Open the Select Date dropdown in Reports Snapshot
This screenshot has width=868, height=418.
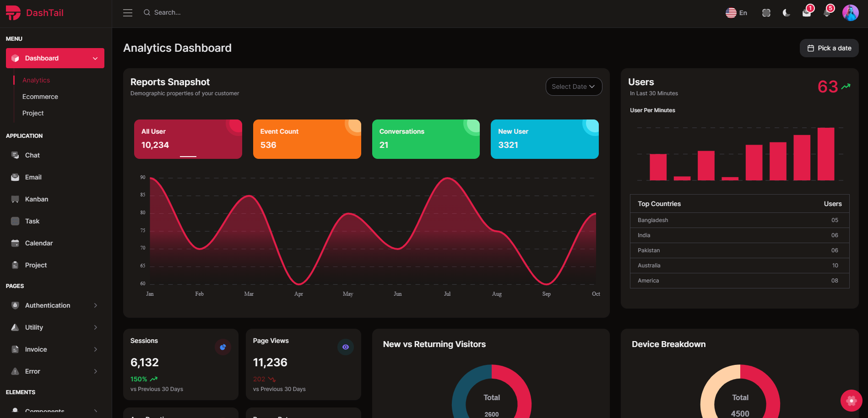click(574, 87)
